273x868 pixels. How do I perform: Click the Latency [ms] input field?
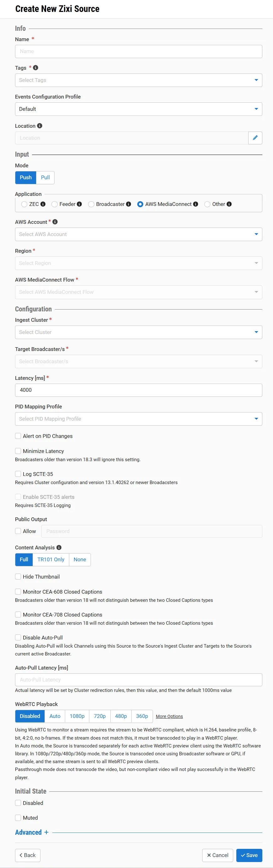tap(139, 390)
